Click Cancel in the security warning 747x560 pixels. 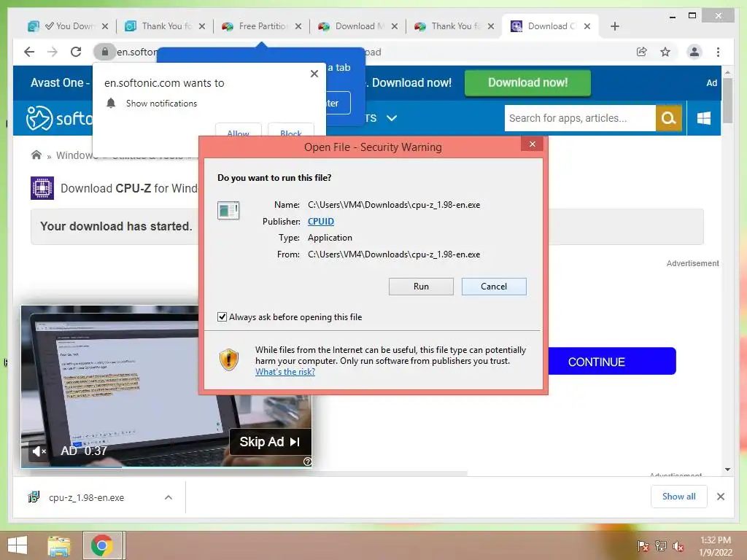494,286
